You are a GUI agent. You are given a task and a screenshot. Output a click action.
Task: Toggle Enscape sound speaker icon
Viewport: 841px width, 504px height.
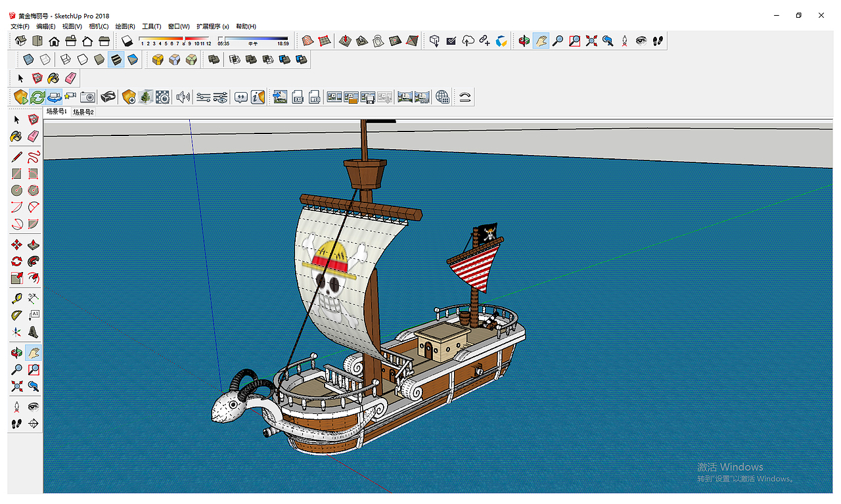[183, 97]
